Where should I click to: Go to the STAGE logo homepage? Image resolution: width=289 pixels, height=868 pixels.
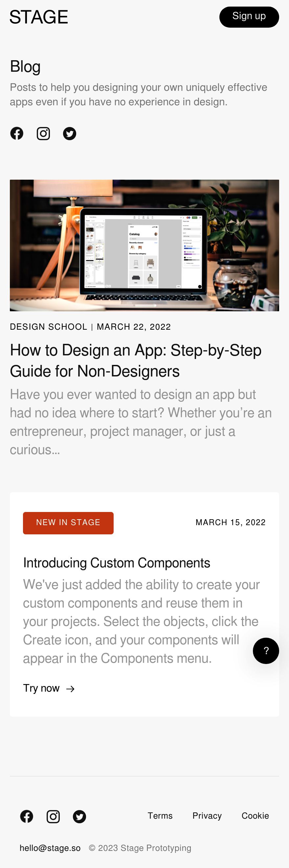click(39, 17)
